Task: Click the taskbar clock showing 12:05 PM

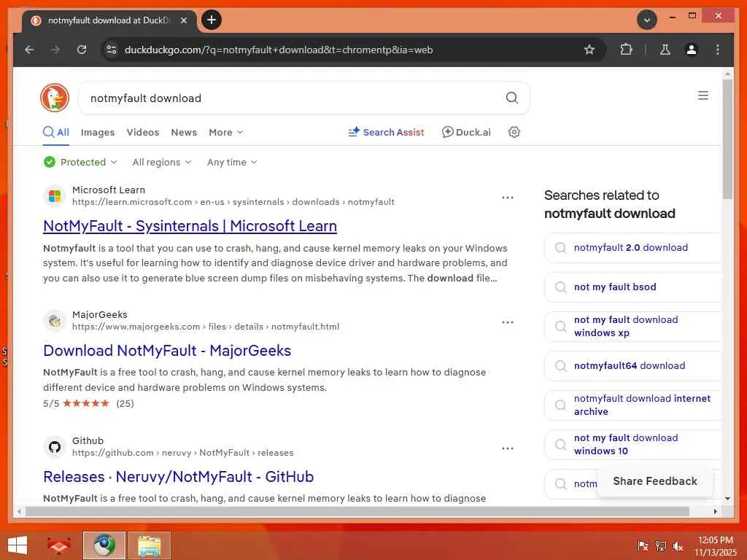Action: click(715, 545)
